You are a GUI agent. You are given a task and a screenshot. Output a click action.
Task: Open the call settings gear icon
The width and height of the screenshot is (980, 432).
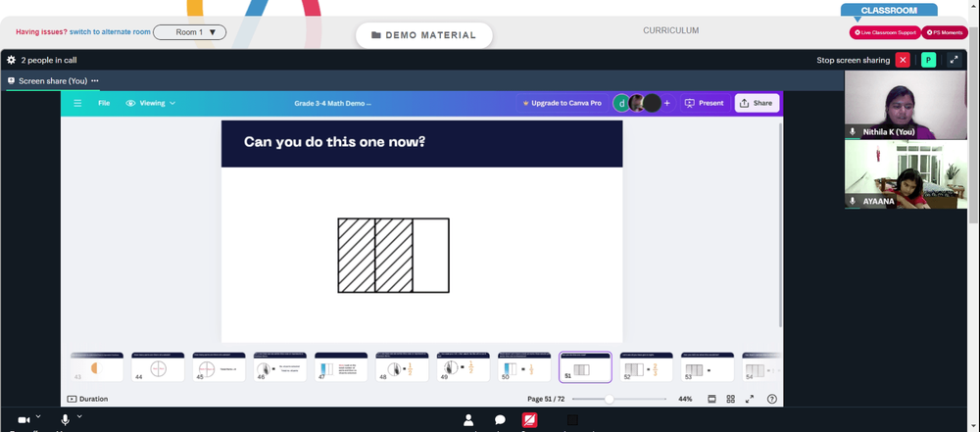click(x=11, y=60)
